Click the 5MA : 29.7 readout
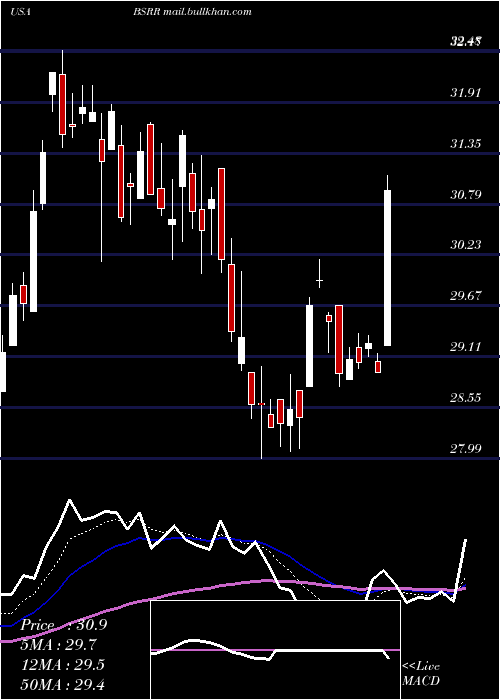Viewport: 500px width, 700px height. [59, 645]
